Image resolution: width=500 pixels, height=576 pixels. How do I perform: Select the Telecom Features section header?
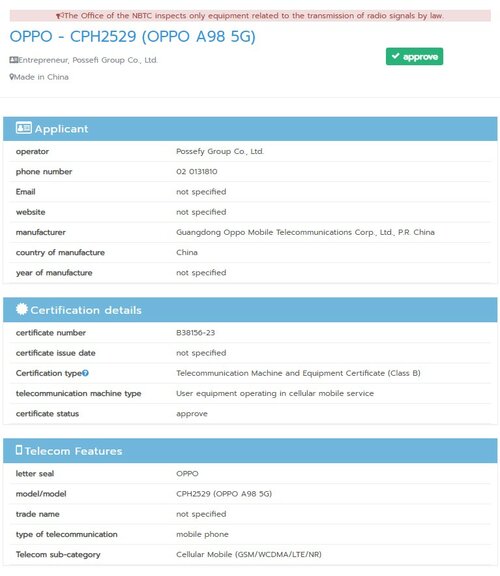(250, 451)
